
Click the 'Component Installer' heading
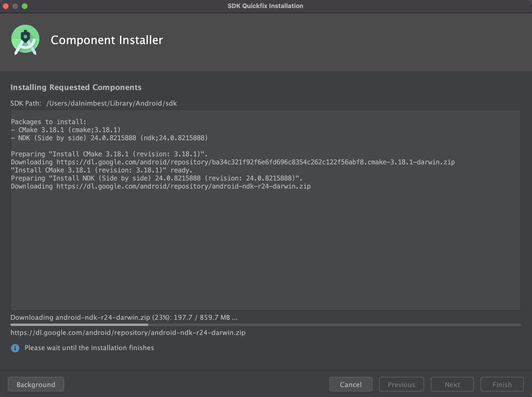pyautogui.click(x=107, y=40)
